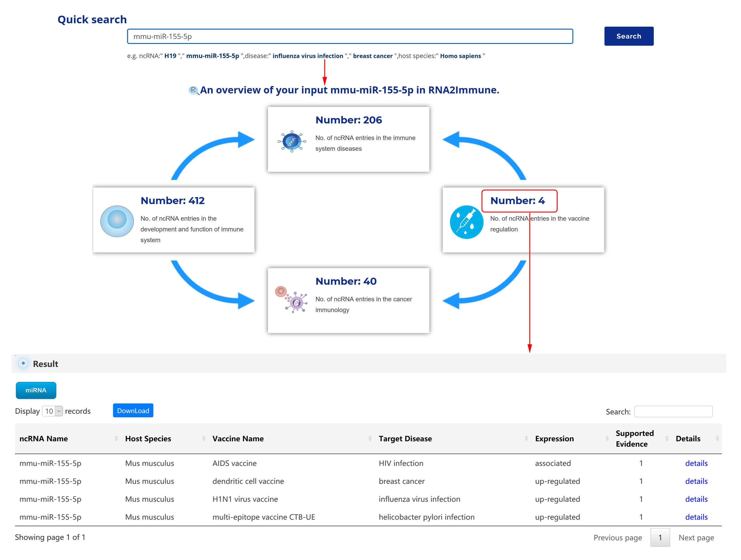741x560 pixels.
Task: Click the breast cancer example link
Action: click(372, 56)
